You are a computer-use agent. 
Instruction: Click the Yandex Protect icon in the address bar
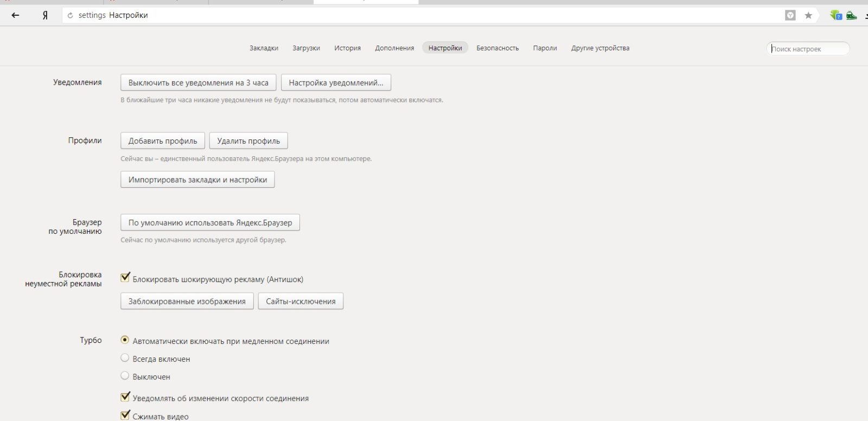click(790, 15)
